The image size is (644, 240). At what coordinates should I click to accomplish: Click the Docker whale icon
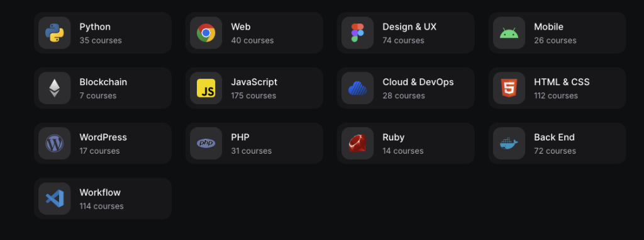click(509, 143)
